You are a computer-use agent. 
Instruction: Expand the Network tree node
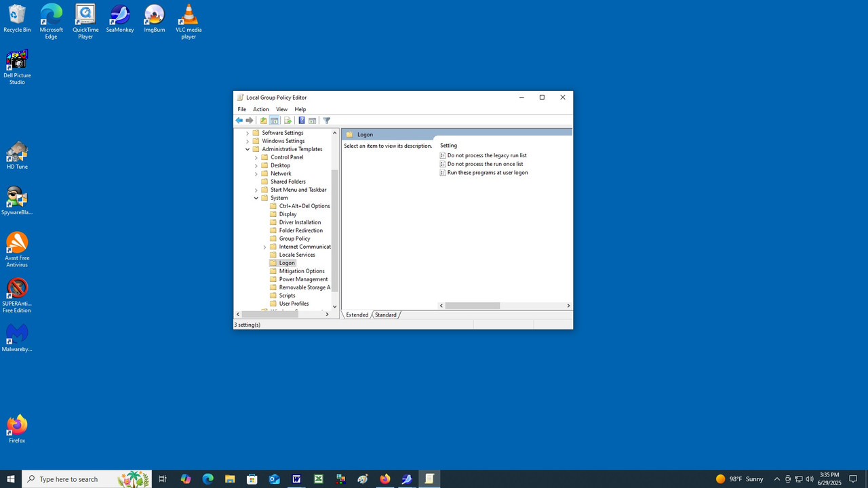coord(256,174)
